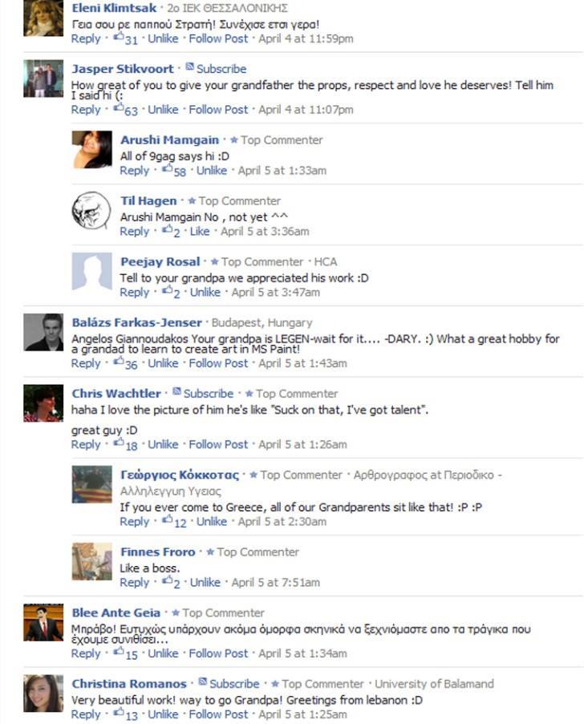This screenshot has width=588, height=724.
Task: Click the thumbs-up icon on Jasper Stikvoort's comment
Action: click(119, 107)
